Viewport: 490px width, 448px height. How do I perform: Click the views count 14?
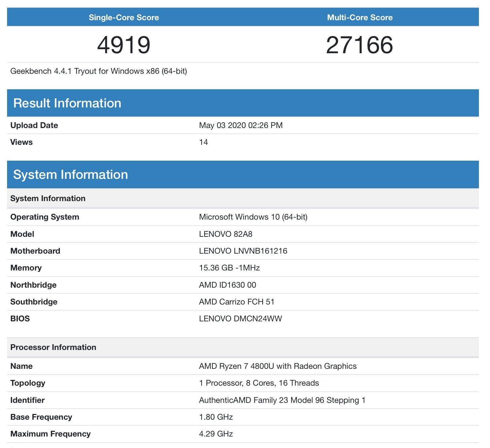tap(204, 142)
